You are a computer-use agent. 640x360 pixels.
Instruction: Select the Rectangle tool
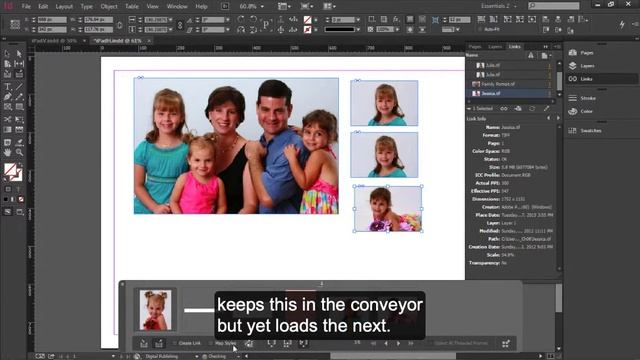click(19, 107)
